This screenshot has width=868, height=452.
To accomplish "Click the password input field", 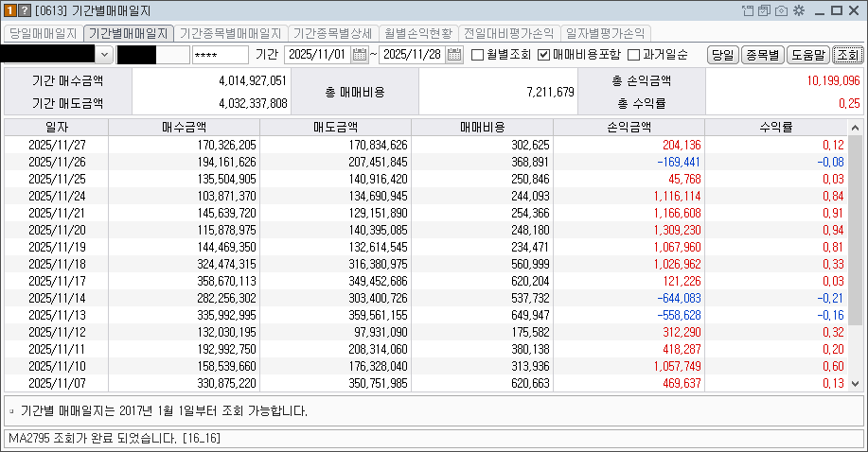I will point(219,55).
